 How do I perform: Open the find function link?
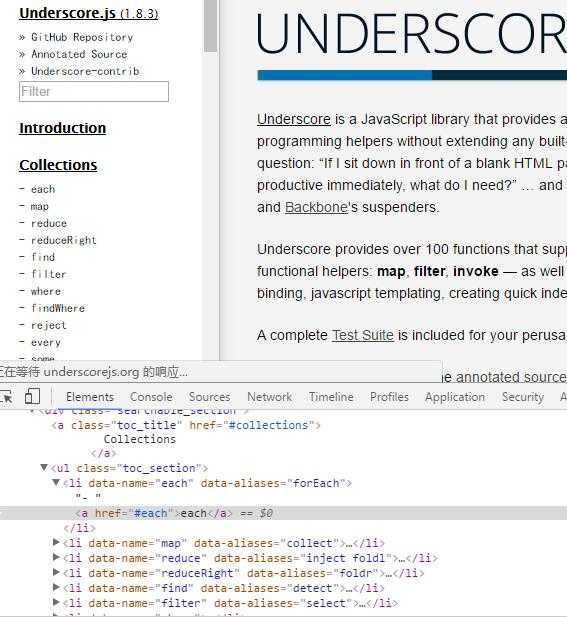click(43, 257)
